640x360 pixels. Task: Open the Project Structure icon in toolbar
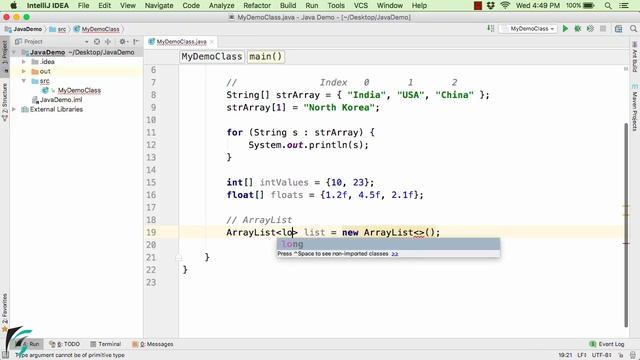point(619,29)
